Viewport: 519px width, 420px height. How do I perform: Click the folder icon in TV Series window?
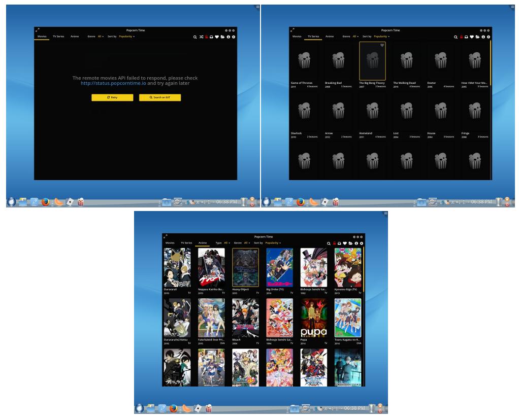[x=477, y=37]
